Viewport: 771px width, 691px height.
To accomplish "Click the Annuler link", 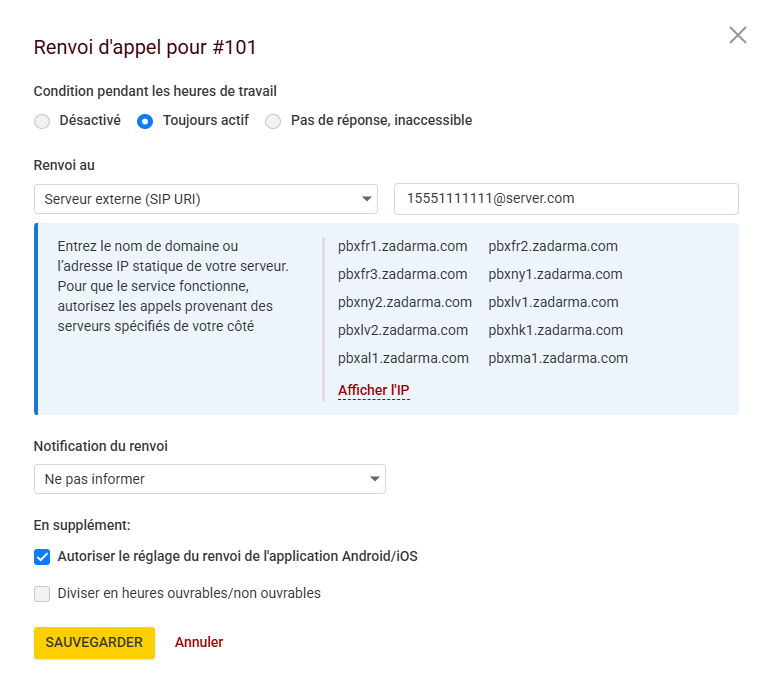I will click(199, 642).
